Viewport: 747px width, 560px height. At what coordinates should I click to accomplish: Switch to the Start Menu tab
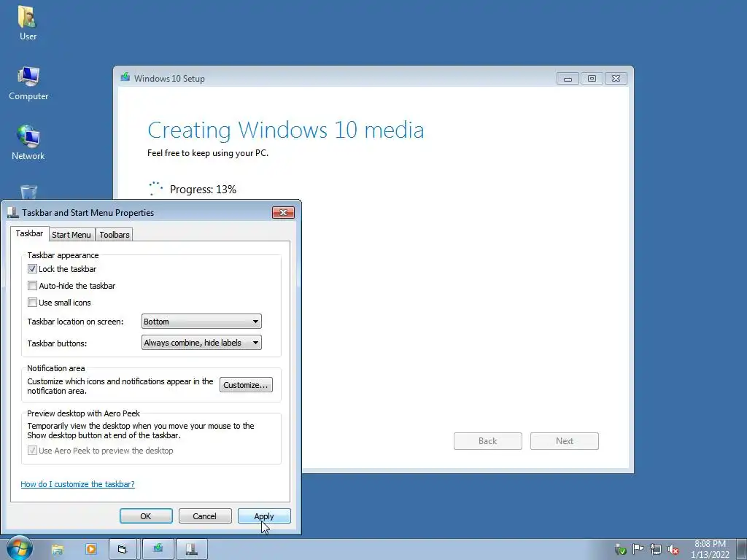pos(71,235)
